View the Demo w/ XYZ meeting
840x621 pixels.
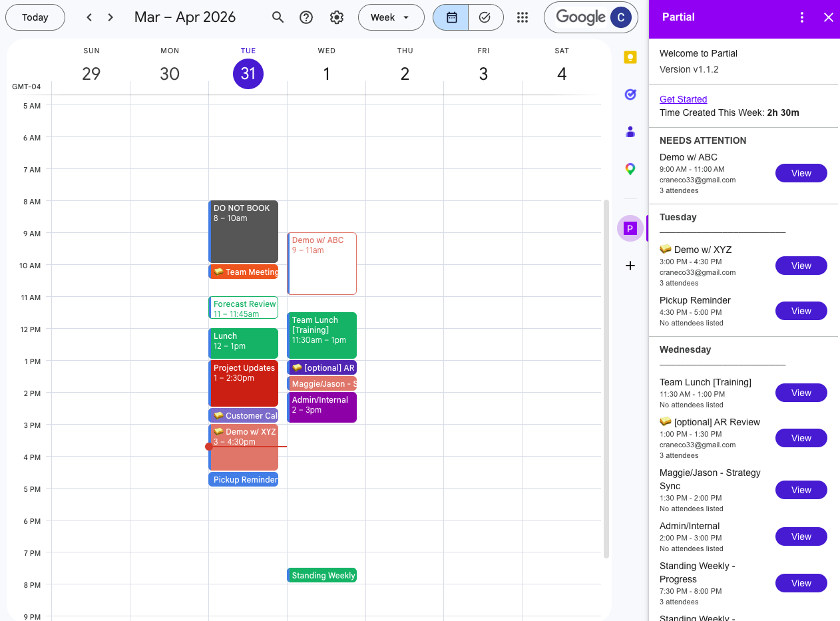point(801,266)
